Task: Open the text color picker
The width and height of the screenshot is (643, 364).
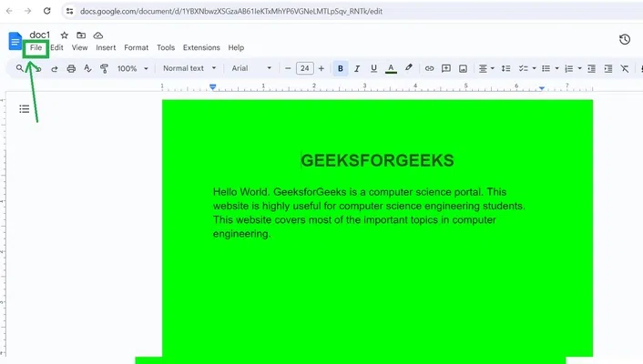Action: (x=391, y=68)
